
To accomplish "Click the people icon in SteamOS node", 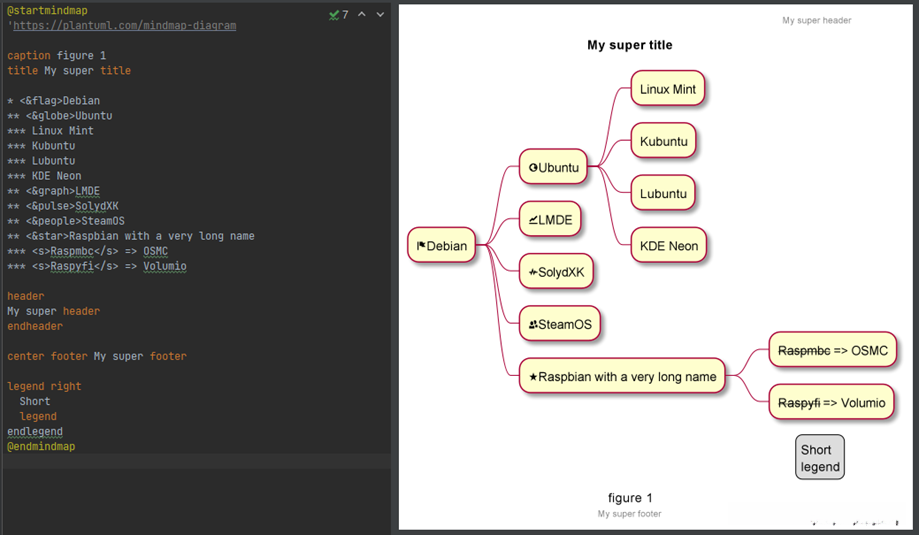I will (534, 324).
